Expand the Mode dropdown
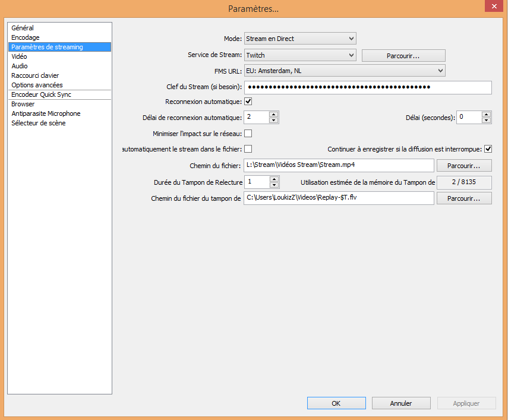Image resolution: width=508 pixels, height=420 pixels. pyautogui.click(x=300, y=39)
